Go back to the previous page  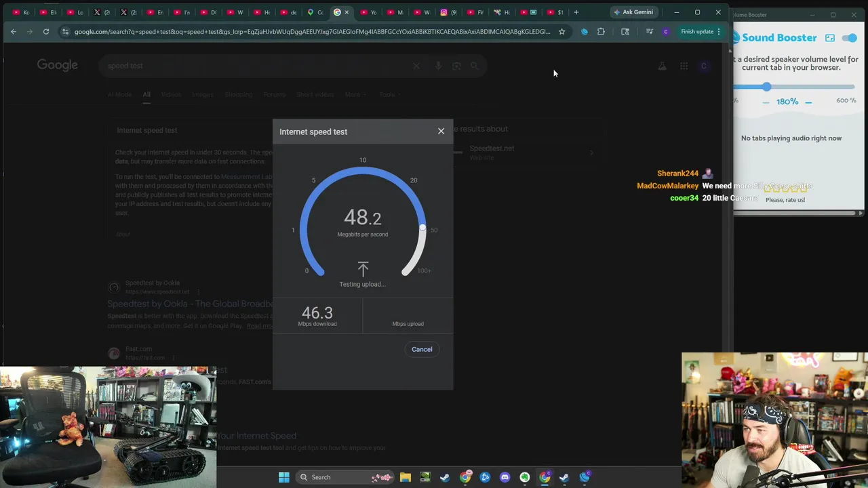click(14, 31)
